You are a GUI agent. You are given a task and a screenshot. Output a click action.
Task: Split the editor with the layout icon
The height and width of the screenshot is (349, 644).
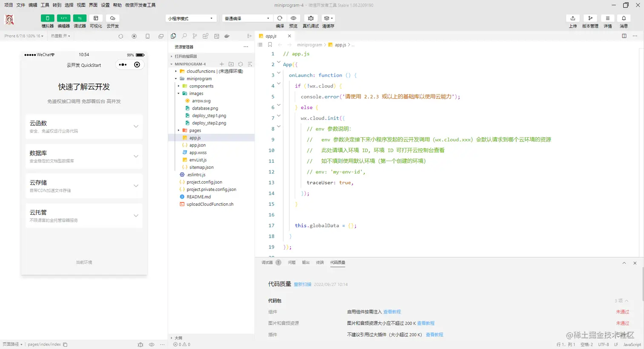[x=624, y=36]
